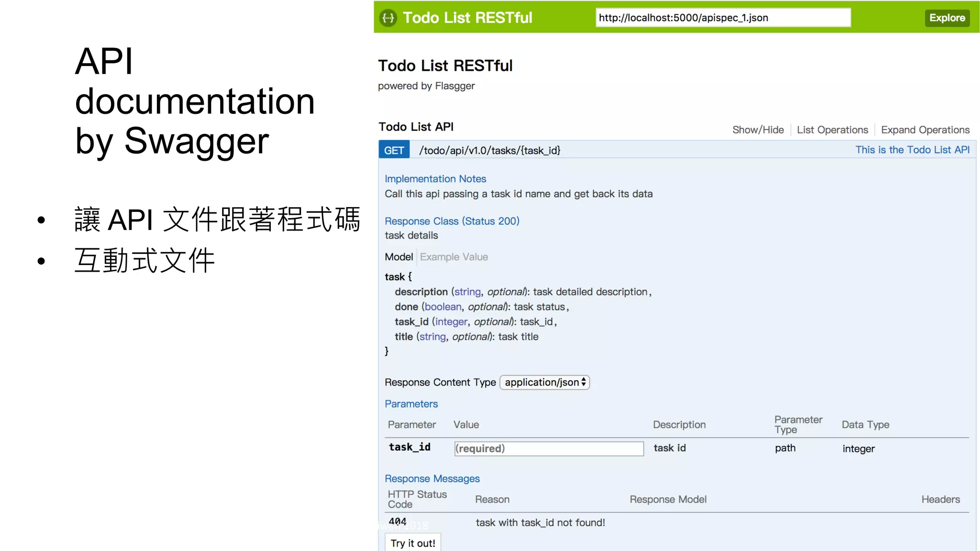The width and height of the screenshot is (980, 551).
Task: Open Response Content Type application/json dropdown
Action: pos(545,382)
